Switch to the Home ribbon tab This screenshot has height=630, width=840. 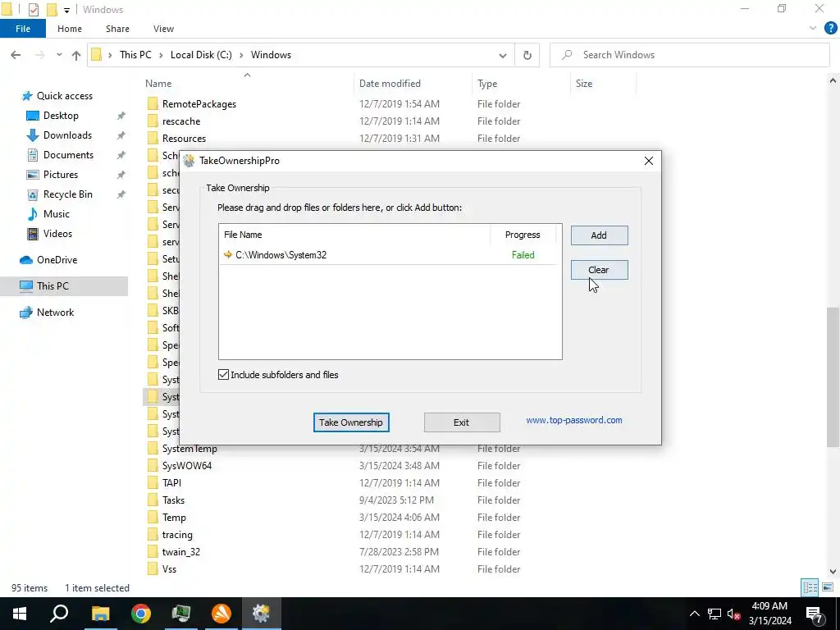70,29
